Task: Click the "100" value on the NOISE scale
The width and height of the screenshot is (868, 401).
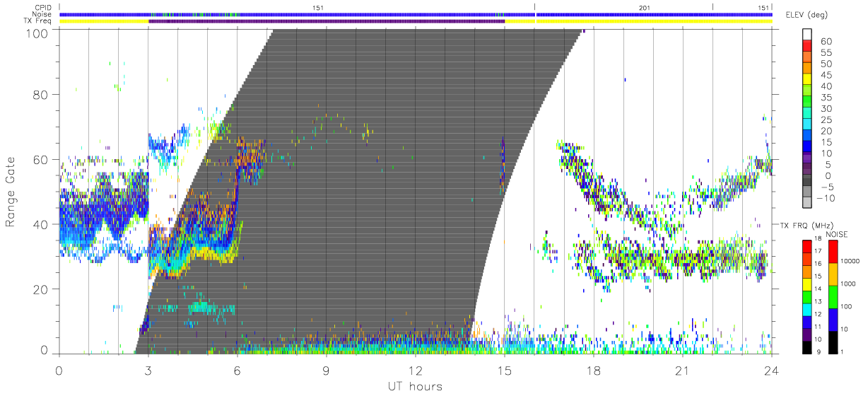Action: pos(845,307)
